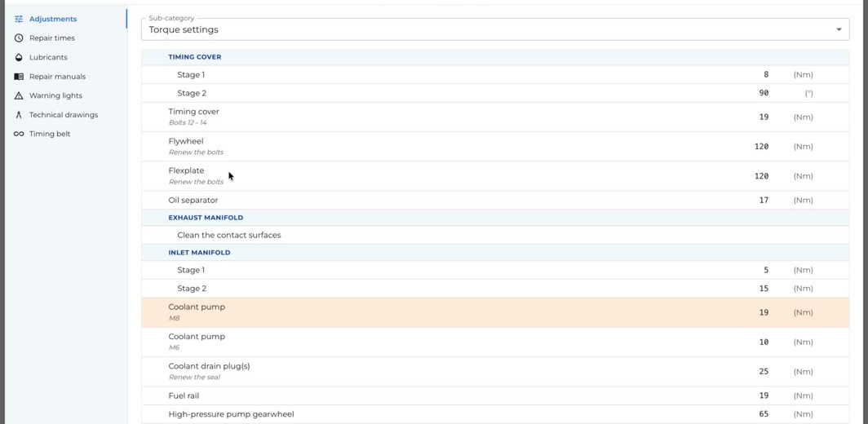Click the Timing belt loop icon
The width and height of the screenshot is (868, 424).
coord(19,134)
